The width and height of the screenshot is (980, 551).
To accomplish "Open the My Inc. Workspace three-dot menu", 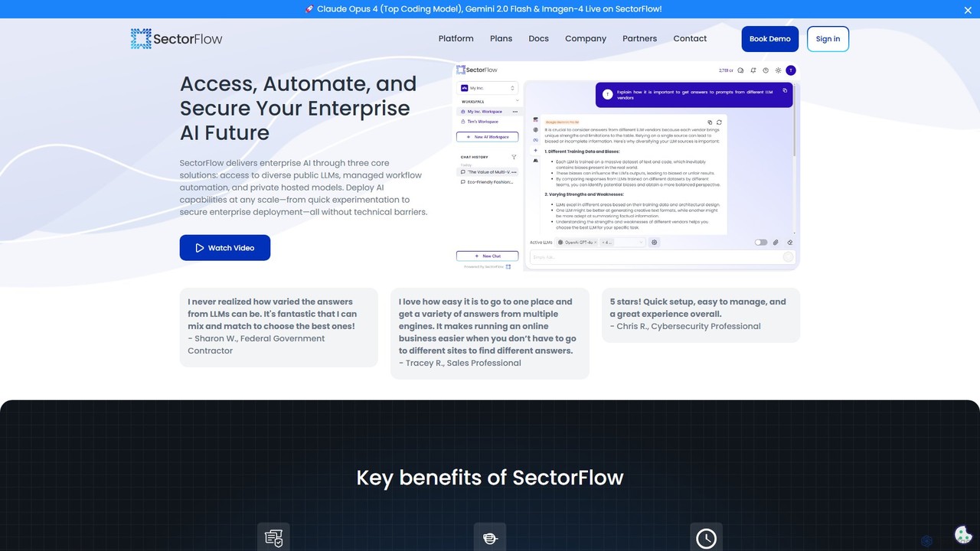I will [x=514, y=112].
